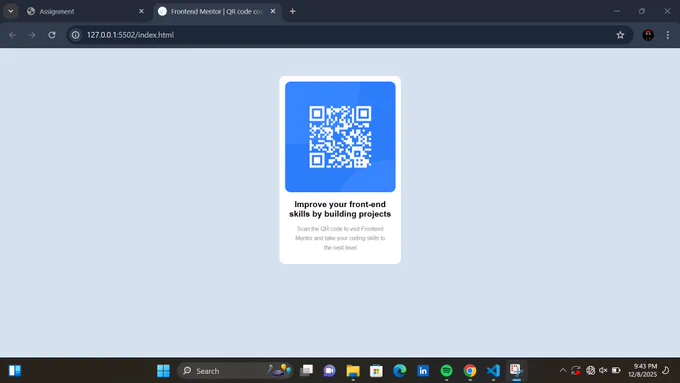
Task: Click the paragraph 'Scan the QR code to visit Frontend Mentor'
Action: coord(340,238)
